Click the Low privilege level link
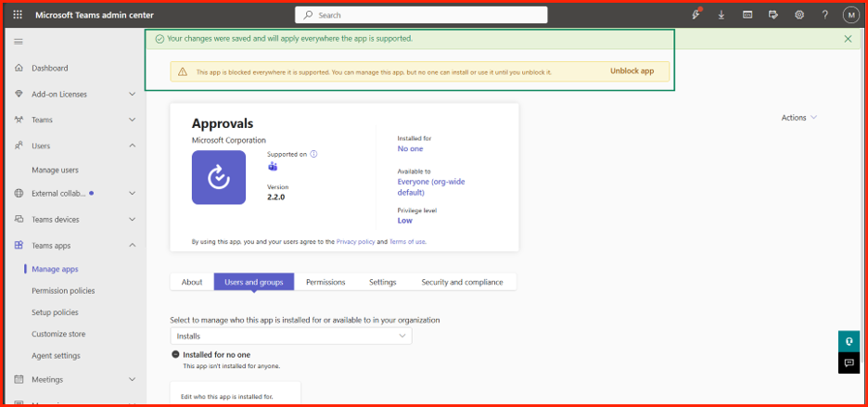 [x=404, y=221]
